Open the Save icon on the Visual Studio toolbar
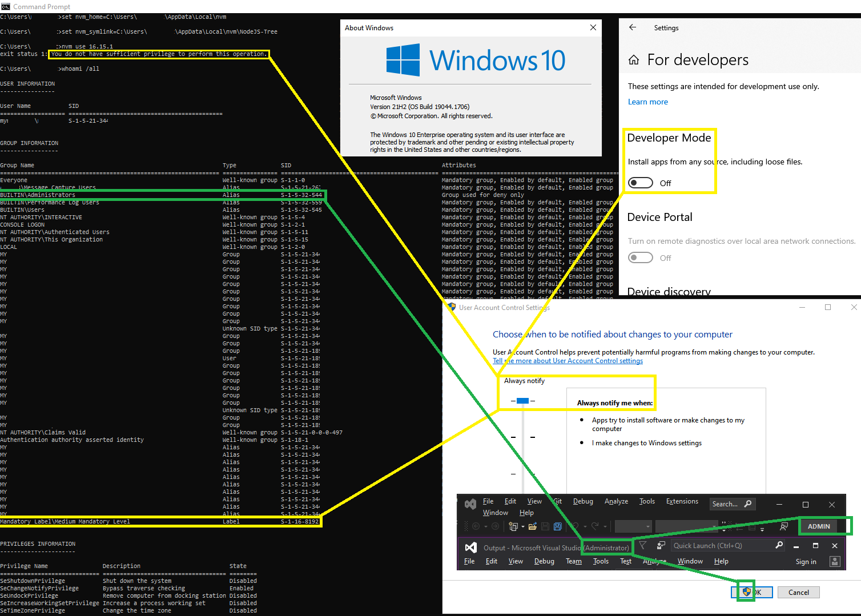Image resolution: width=861 pixels, height=616 pixels. (545, 526)
